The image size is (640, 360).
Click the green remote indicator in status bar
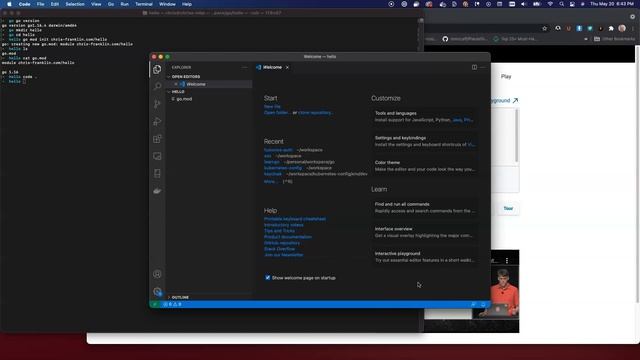tap(155, 304)
